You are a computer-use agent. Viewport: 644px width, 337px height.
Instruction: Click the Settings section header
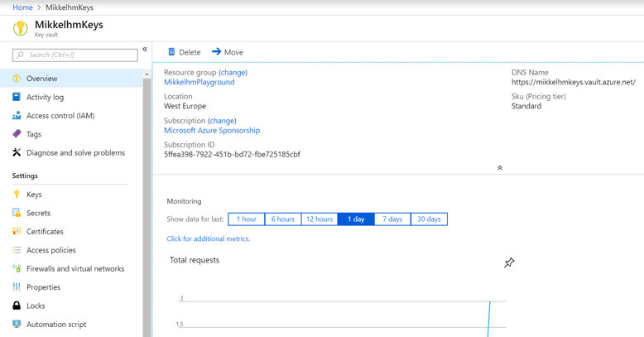click(x=25, y=176)
